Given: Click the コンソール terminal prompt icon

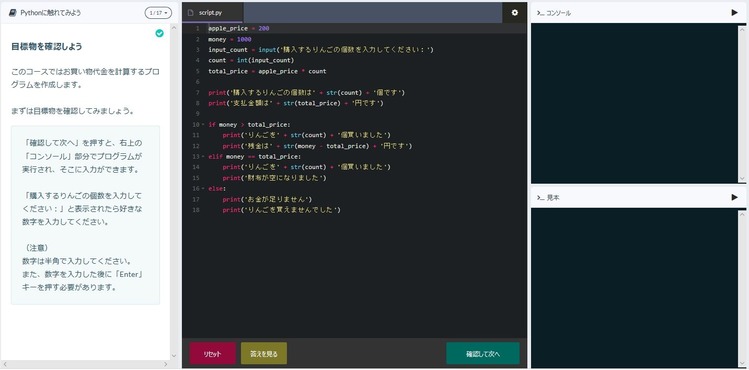Looking at the screenshot, I should [540, 13].
